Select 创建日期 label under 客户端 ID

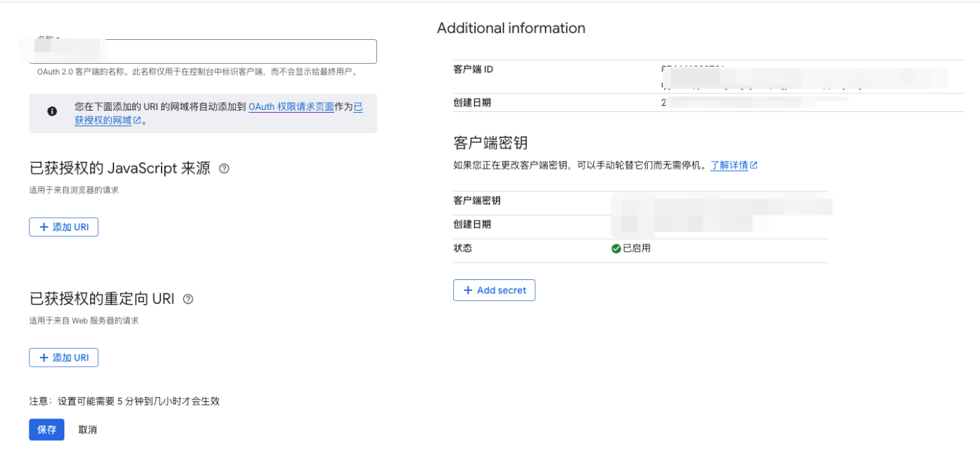point(472,102)
